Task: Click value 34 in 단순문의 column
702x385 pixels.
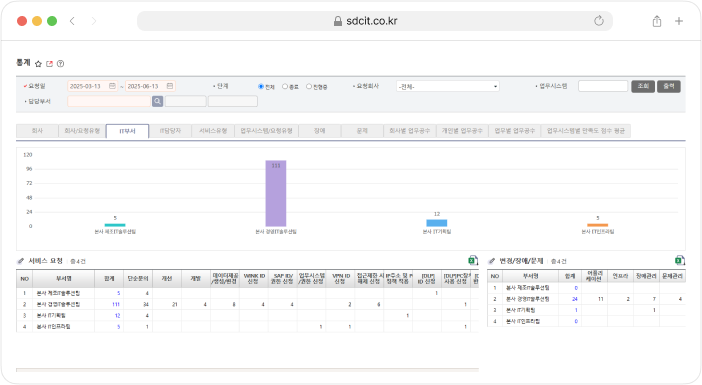Action: [146, 304]
